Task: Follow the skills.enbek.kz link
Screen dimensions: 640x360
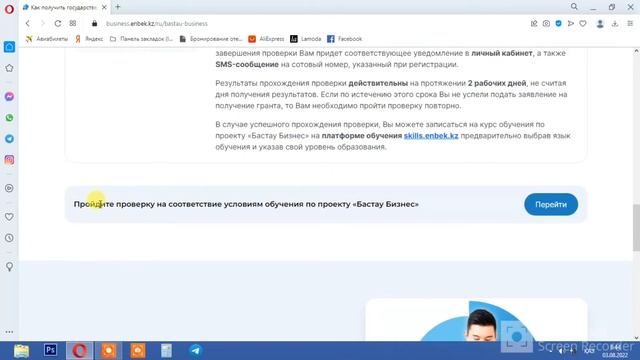Action: pos(431,136)
